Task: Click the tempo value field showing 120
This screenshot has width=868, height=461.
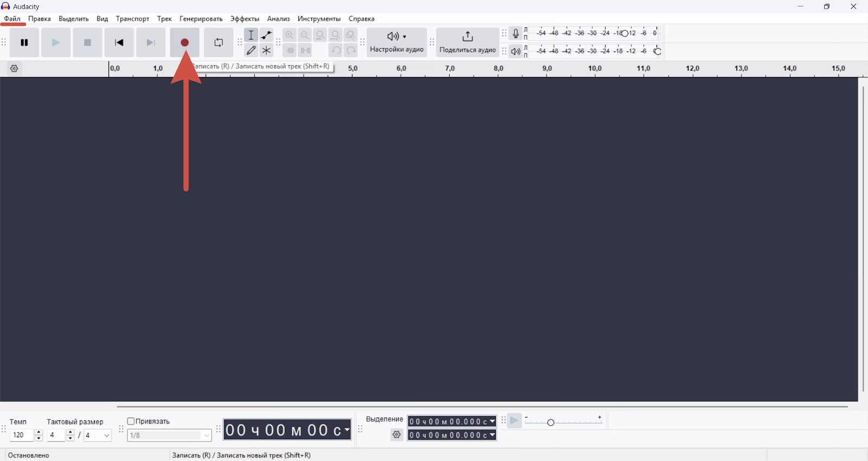Action: coord(22,436)
